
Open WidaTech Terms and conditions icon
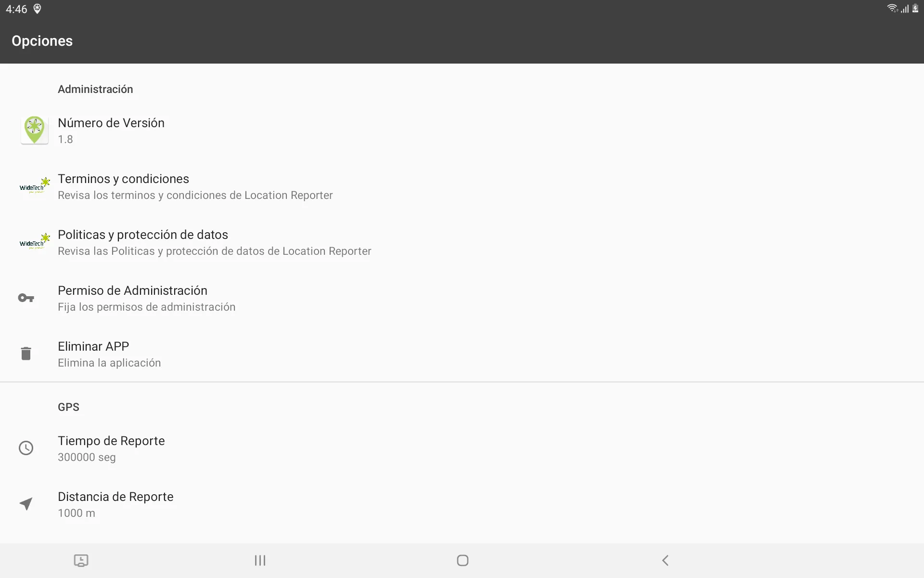(34, 186)
